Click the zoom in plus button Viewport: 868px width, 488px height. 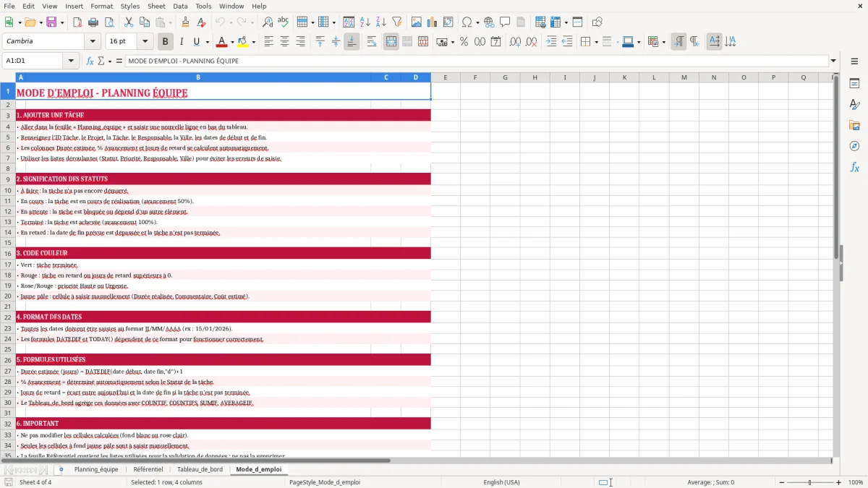tap(839, 482)
